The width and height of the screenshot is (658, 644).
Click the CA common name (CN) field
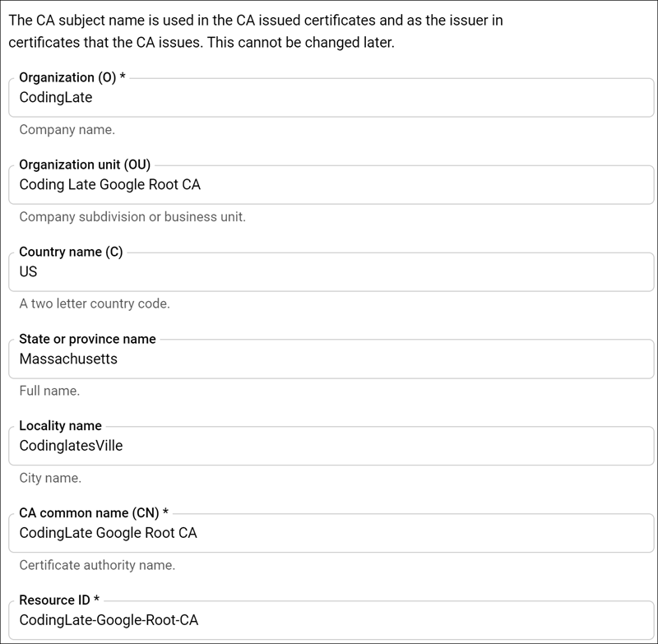click(331, 533)
